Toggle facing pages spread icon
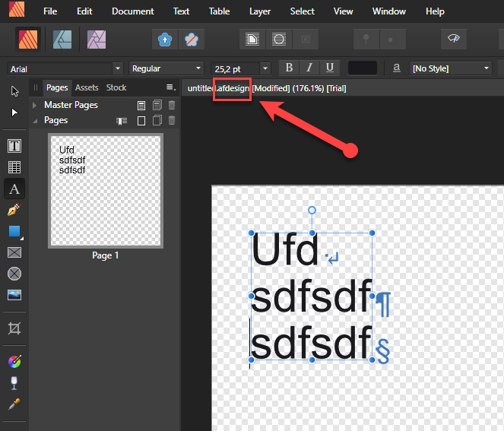The width and height of the screenshot is (504, 431). coord(122,121)
